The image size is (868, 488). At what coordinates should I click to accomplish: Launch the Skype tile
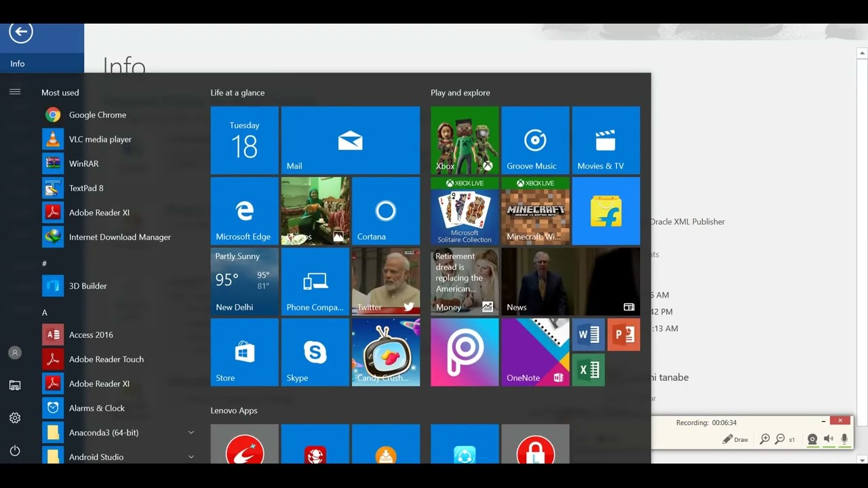[315, 352]
